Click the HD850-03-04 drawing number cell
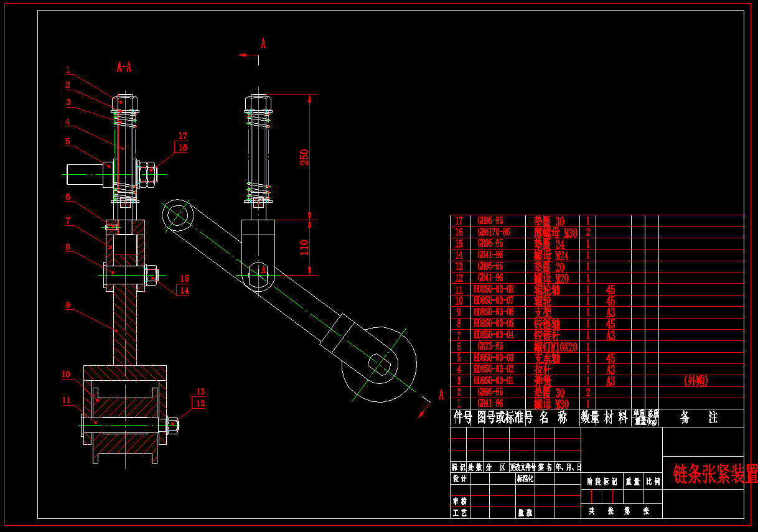Viewport: 758px width, 532px height. point(494,335)
